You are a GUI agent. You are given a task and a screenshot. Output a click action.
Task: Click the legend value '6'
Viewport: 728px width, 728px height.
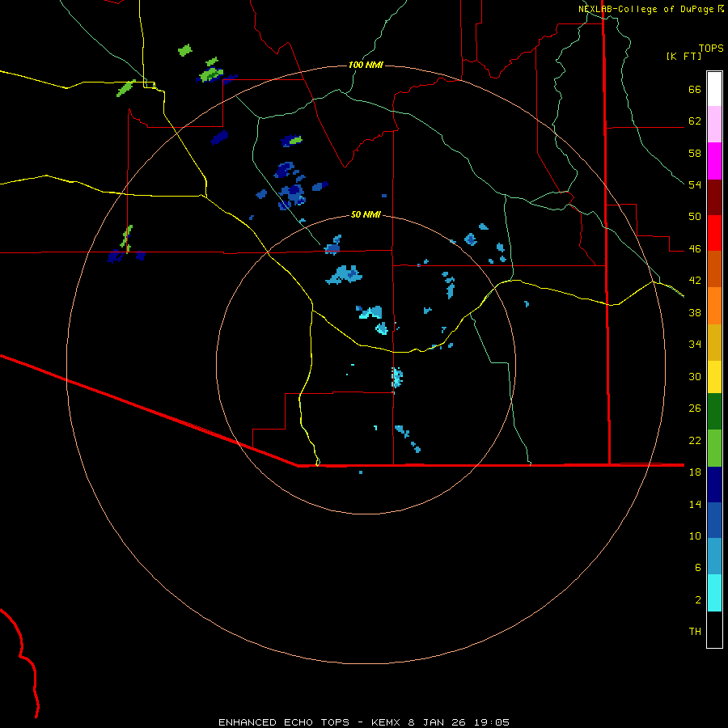point(698,567)
